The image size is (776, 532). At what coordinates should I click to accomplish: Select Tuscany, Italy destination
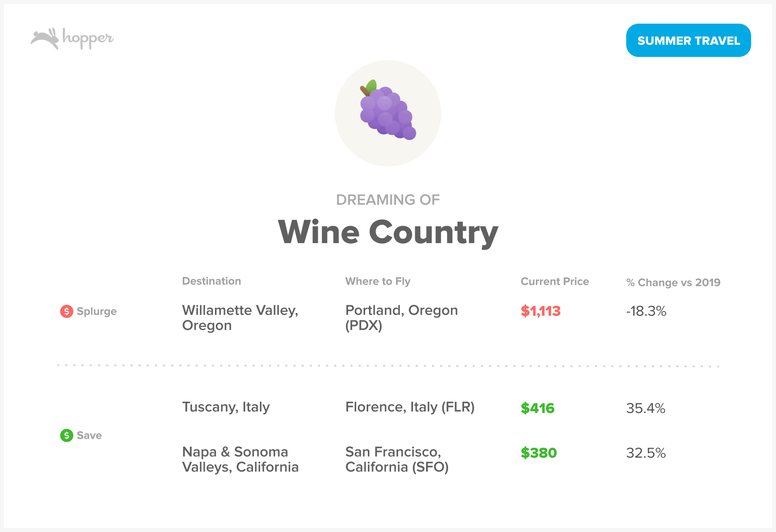click(226, 407)
